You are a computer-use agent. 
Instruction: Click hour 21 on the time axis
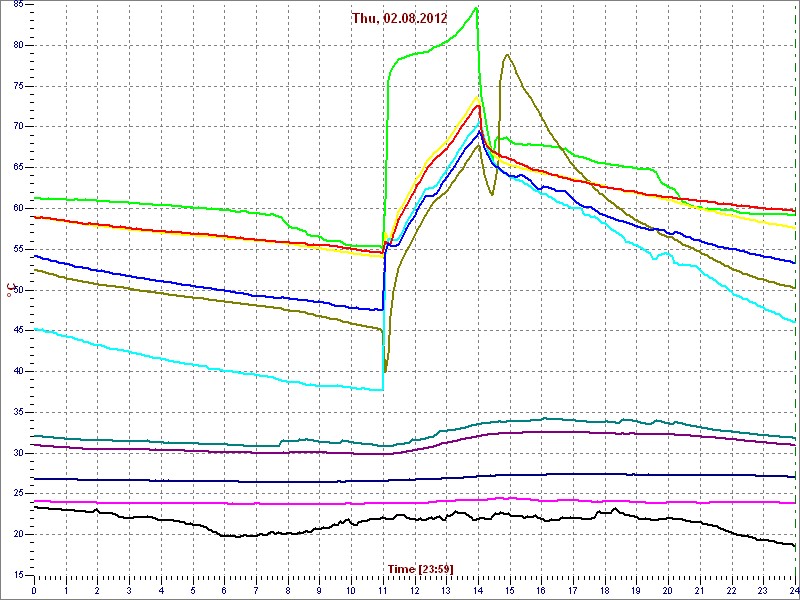click(x=699, y=590)
